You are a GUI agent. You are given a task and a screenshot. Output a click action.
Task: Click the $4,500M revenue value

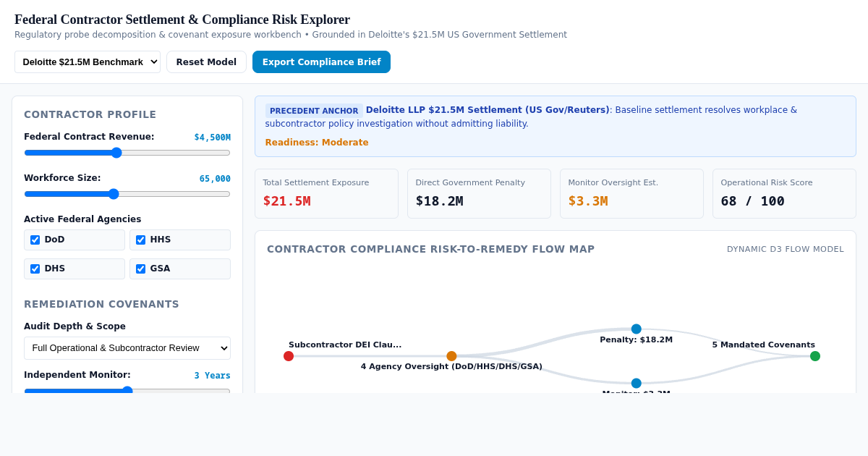(212, 138)
